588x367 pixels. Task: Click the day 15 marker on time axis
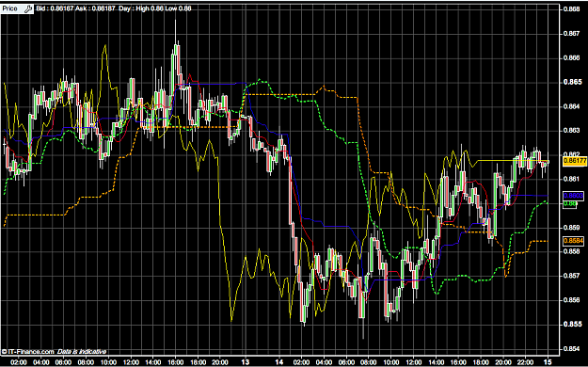click(548, 362)
